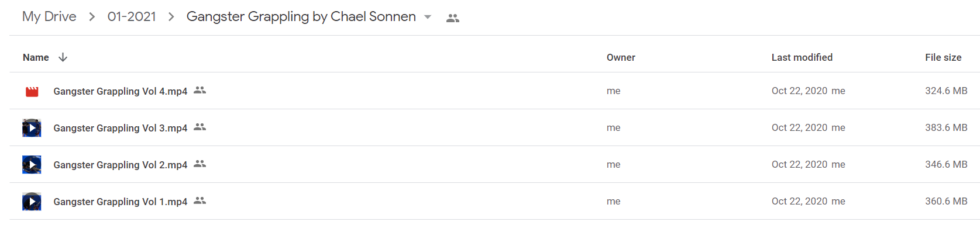
Task: Select the Gangster Grappling Vol 2.mp4 row
Action: 494,164
